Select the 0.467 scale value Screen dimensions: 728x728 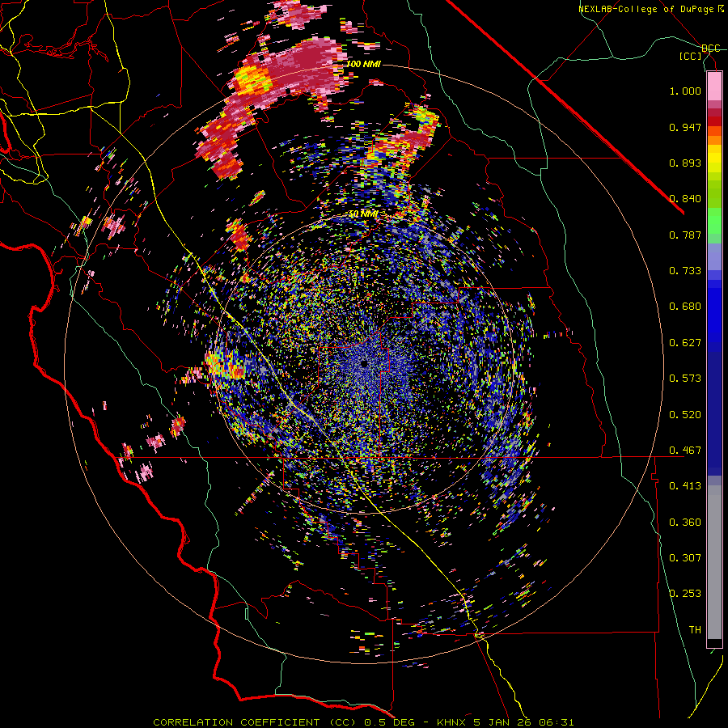tap(685, 451)
